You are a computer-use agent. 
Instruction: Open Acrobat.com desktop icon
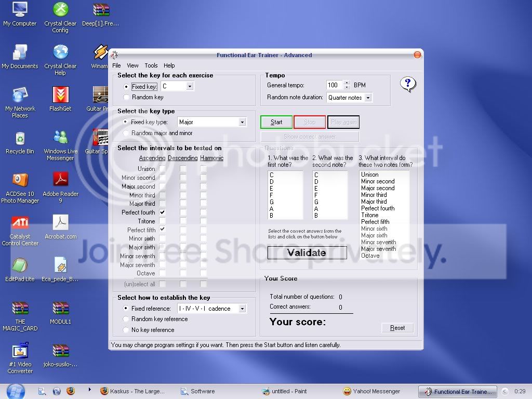click(x=60, y=228)
